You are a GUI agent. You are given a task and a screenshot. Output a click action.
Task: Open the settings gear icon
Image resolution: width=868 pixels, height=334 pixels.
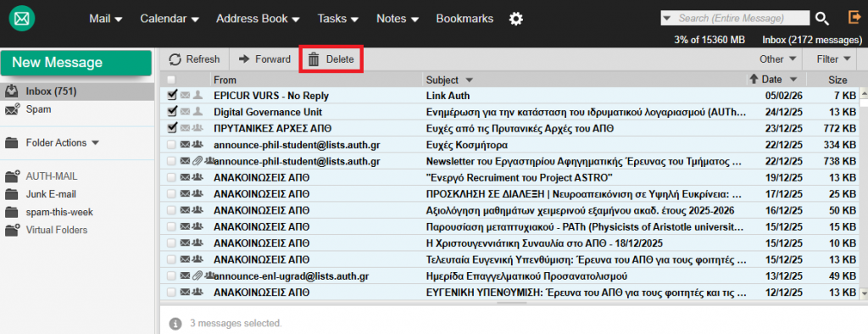pyautogui.click(x=516, y=19)
